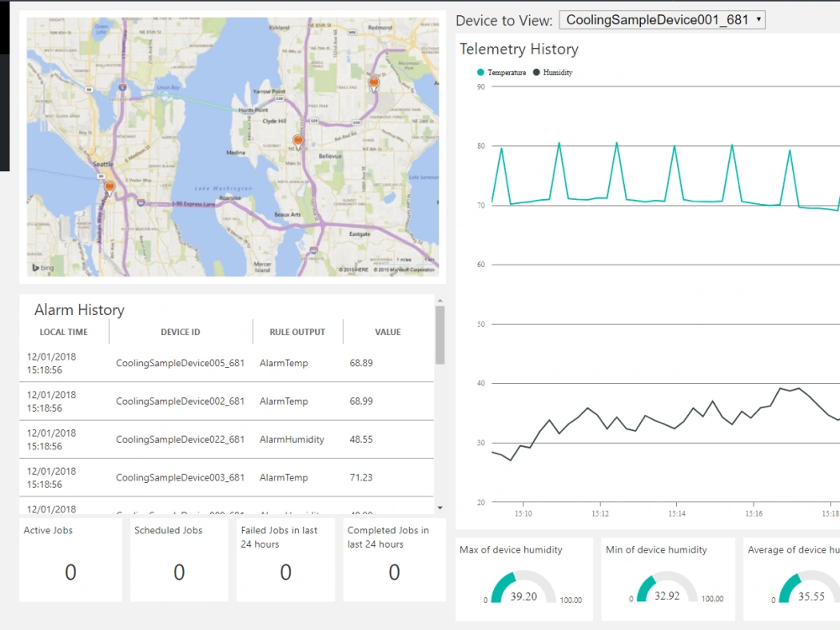Click the Scheduled Jobs tile
The height and width of the screenshot is (630, 840).
179,559
